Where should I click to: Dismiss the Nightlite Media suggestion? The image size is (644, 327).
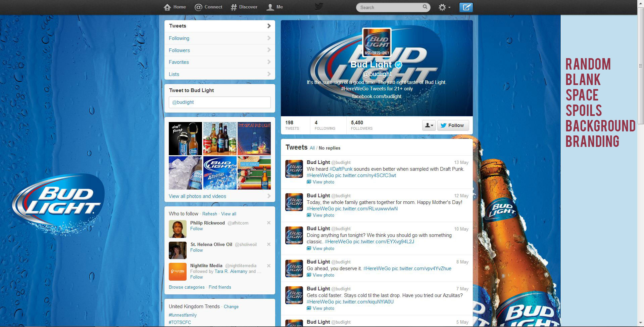tap(269, 266)
